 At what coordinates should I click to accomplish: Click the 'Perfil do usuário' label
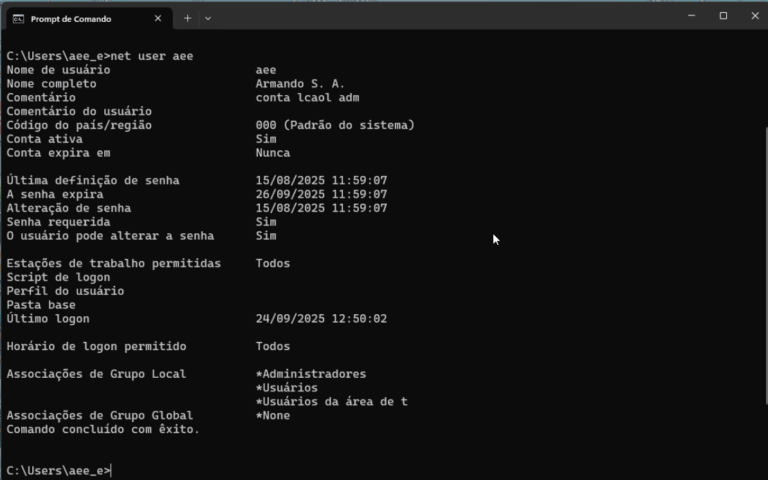coord(65,291)
